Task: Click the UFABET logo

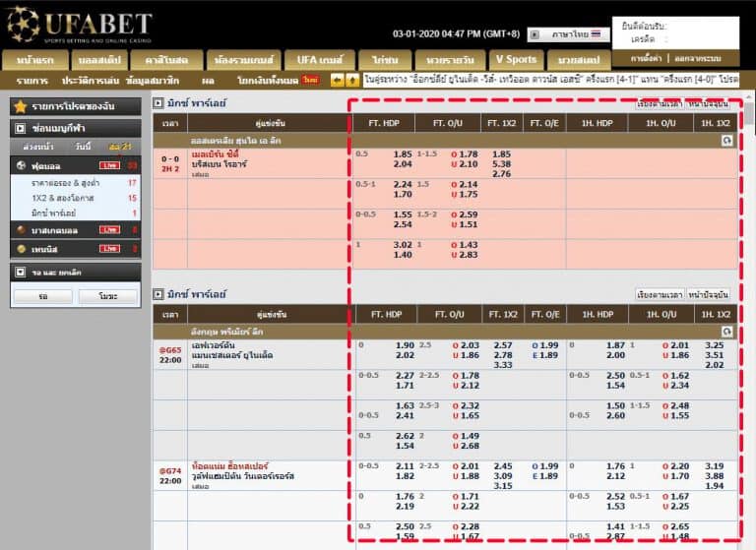Action: (80, 25)
